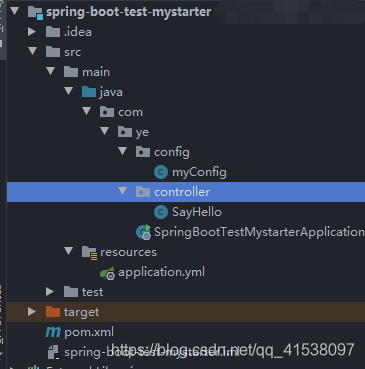
Task: Collapse the main folder arrow
Action: point(51,71)
